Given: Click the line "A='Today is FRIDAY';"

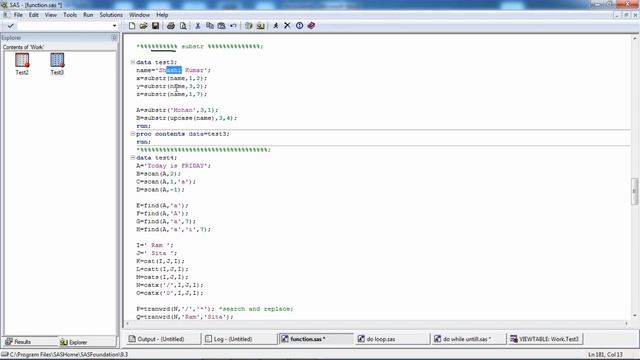Looking at the screenshot, I should [173, 166].
